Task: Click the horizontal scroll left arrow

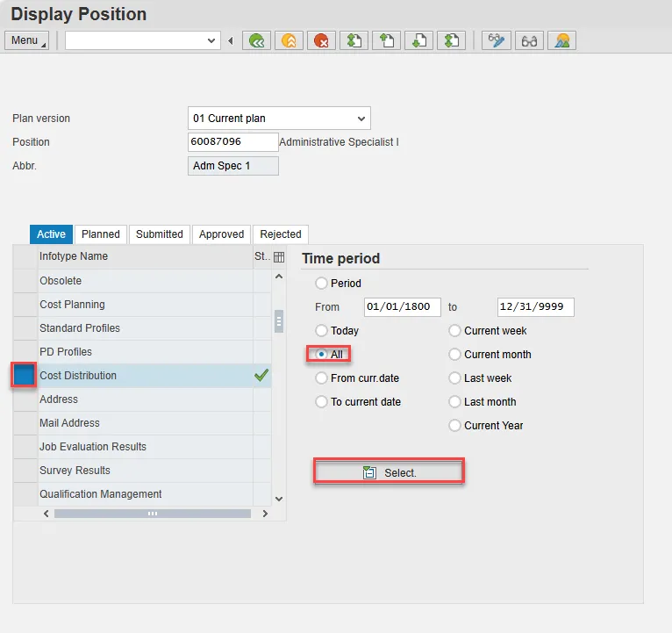Action: (x=46, y=514)
